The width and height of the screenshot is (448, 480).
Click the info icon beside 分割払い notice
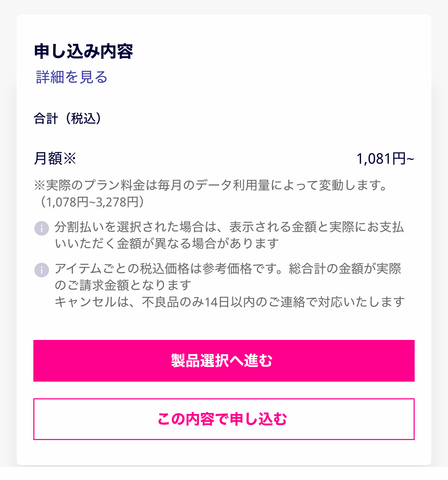[42, 228]
